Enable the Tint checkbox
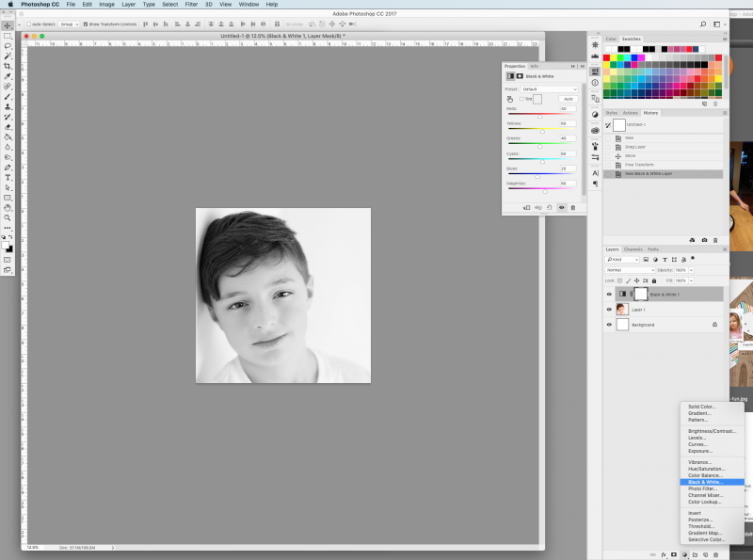This screenshot has width=753, height=560. (521, 99)
